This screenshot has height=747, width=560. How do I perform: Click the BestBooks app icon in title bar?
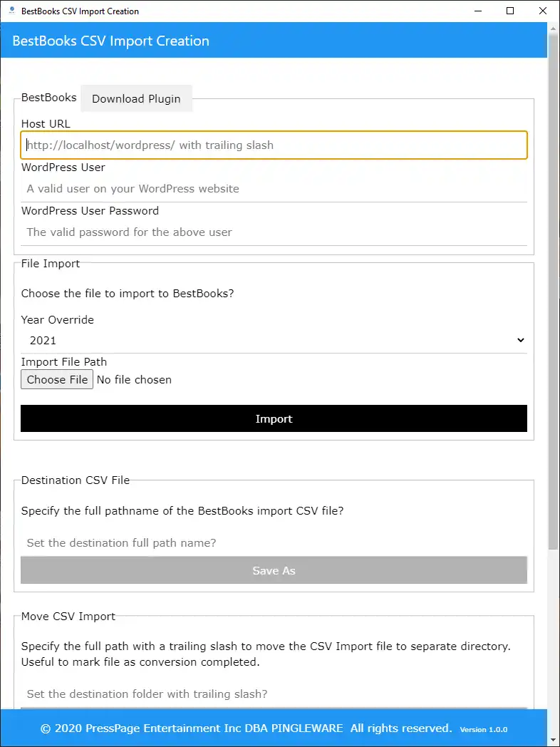(11, 11)
